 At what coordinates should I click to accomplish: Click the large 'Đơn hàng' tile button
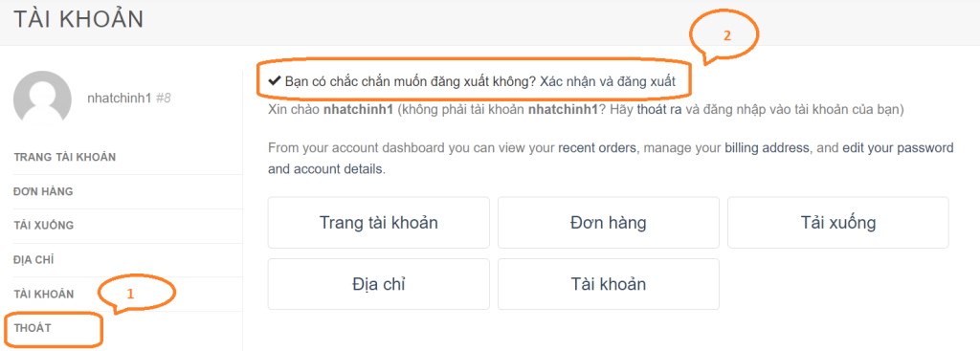click(608, 222)
